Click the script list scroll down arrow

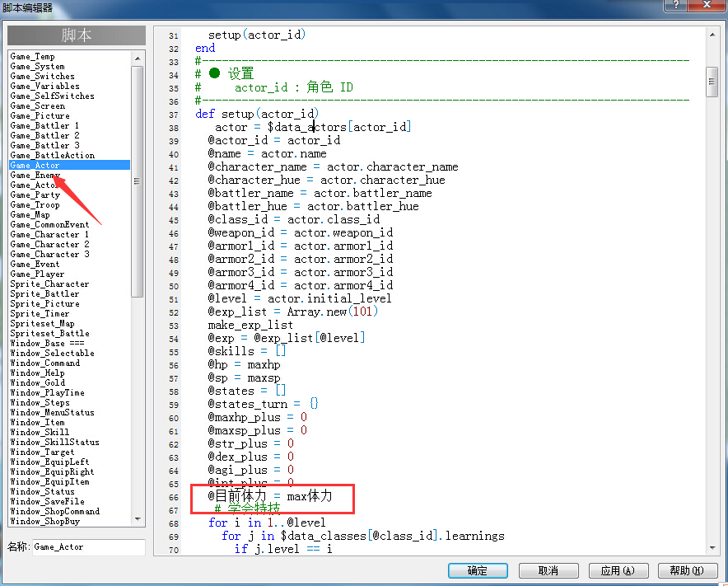138,519
